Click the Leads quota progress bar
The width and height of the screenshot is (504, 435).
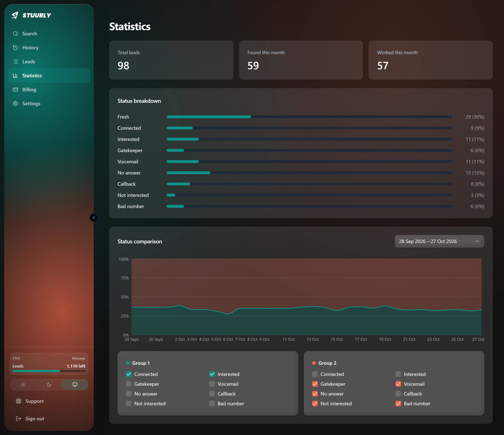point(49,371)
